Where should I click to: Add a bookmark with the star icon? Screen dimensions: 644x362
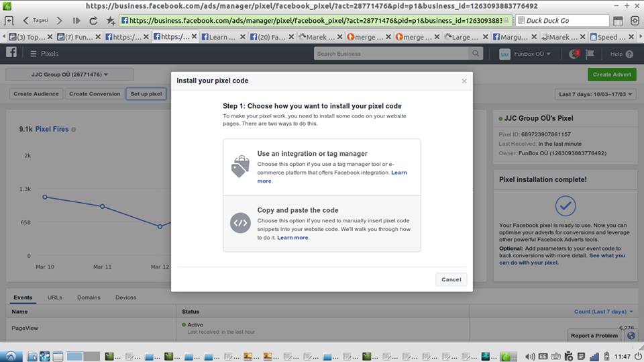tap(111, 21)
